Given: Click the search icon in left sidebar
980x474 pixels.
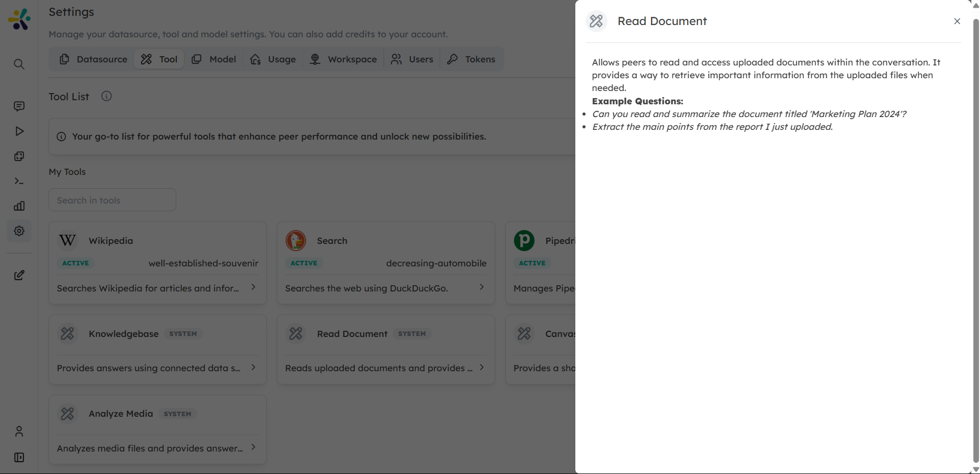Looking at the screenshot, I should click(x=19, y=64).
